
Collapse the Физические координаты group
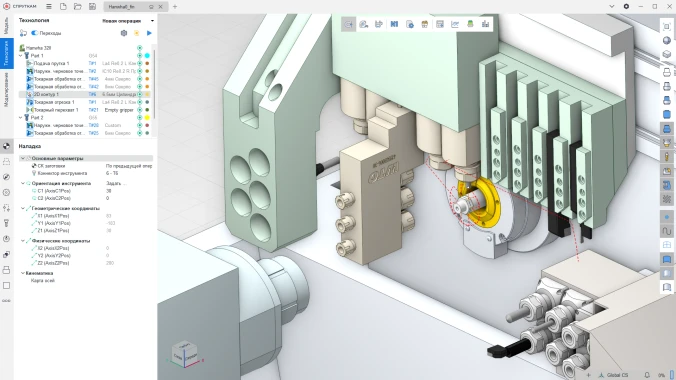(23, 241)
